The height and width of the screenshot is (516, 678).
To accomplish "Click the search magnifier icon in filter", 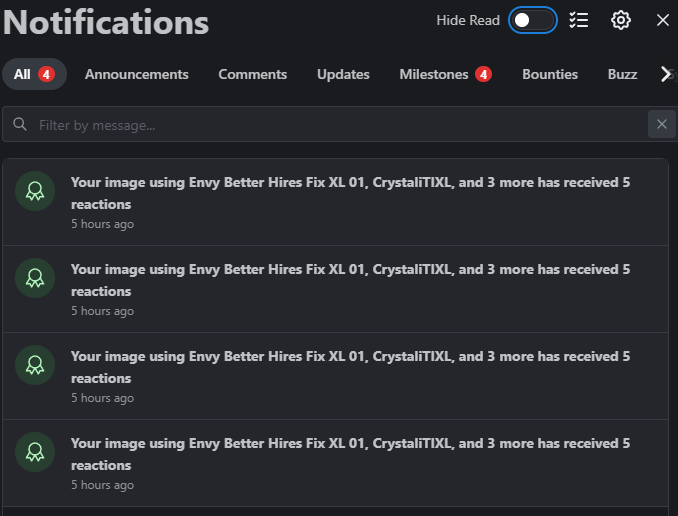I will (x=20, y=125).
